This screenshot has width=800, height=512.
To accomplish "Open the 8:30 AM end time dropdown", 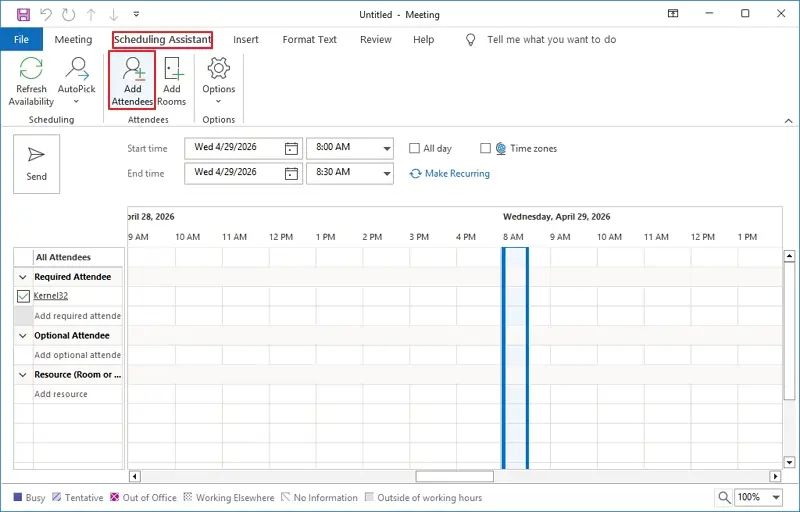I will coord(387,173).
